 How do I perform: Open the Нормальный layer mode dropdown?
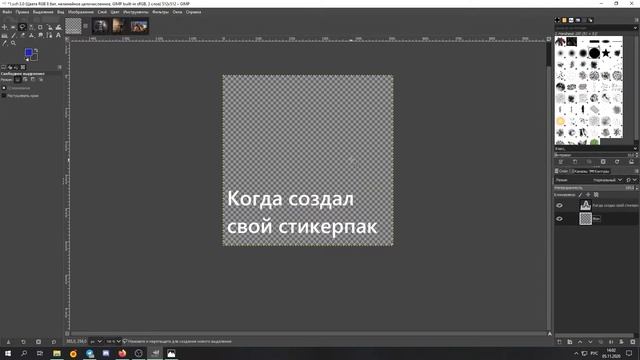click(607, 180)
